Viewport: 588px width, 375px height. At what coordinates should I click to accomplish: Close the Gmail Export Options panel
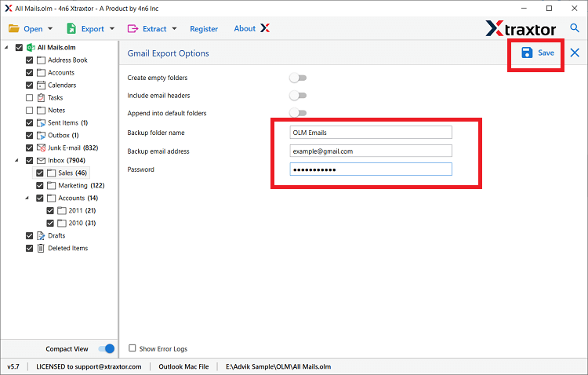(575, 53)
